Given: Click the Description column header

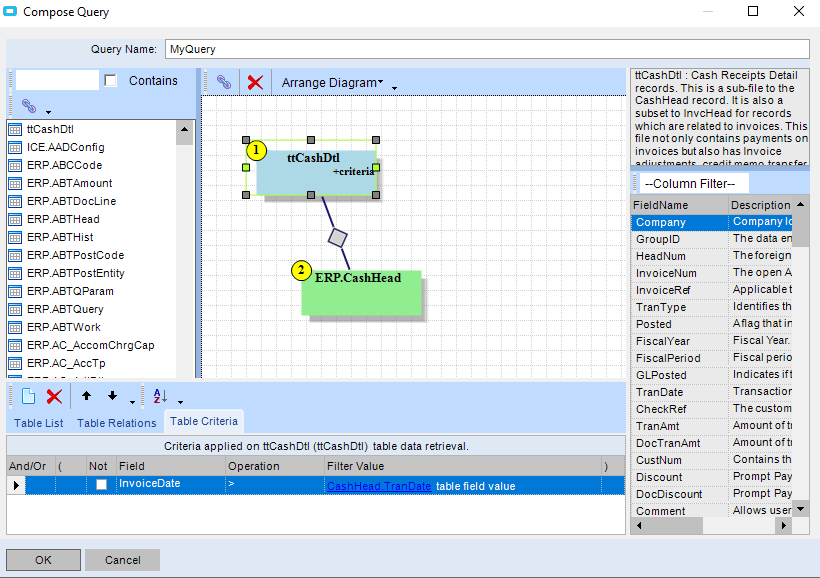Looking at the screenshot, I should tap(760, 205).
